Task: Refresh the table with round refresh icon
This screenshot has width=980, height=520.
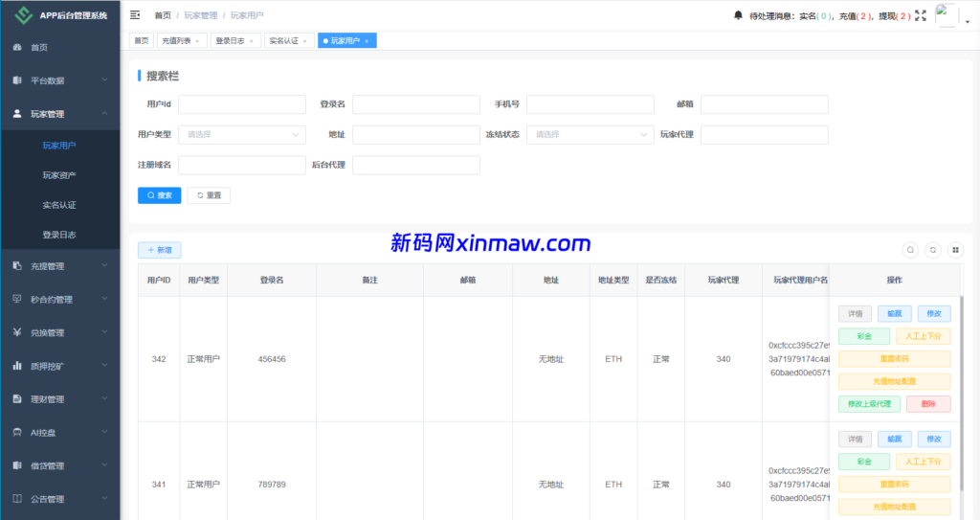Action: [x=932, y=250]
